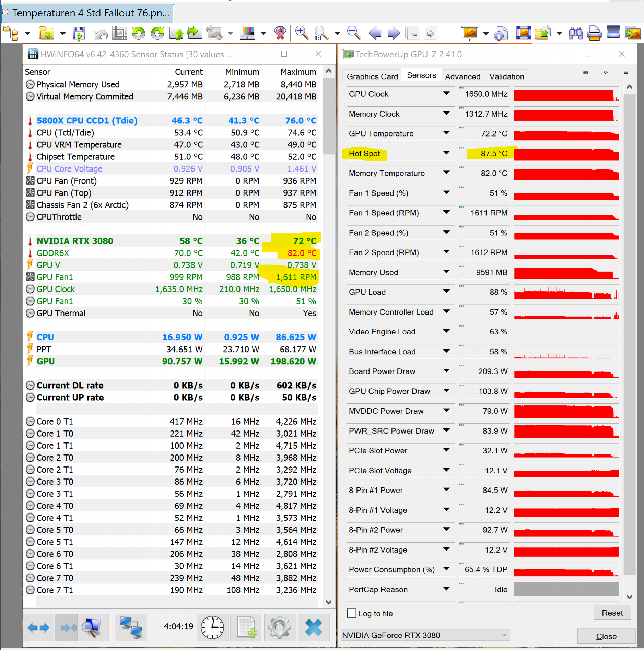Viewport: 644px width, 650px height.
Task: Click HWiNFO scrollbar up arrow
Action: 328,71
